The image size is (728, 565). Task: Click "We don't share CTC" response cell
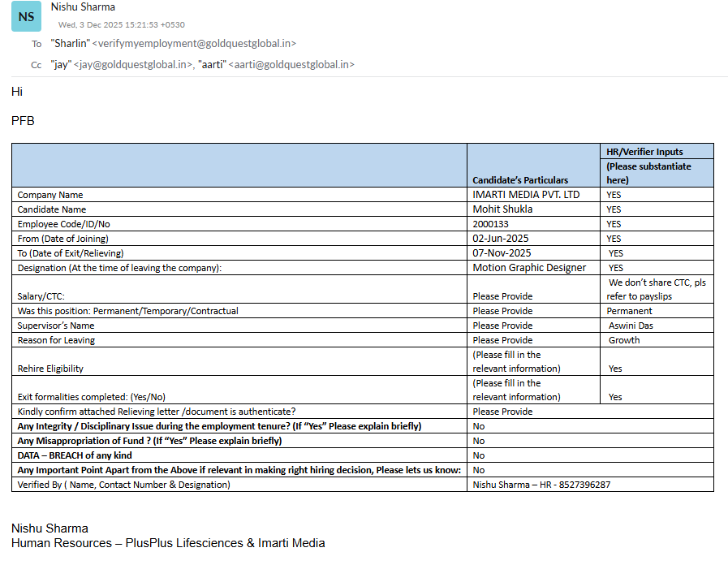click(x=656, y=289)
